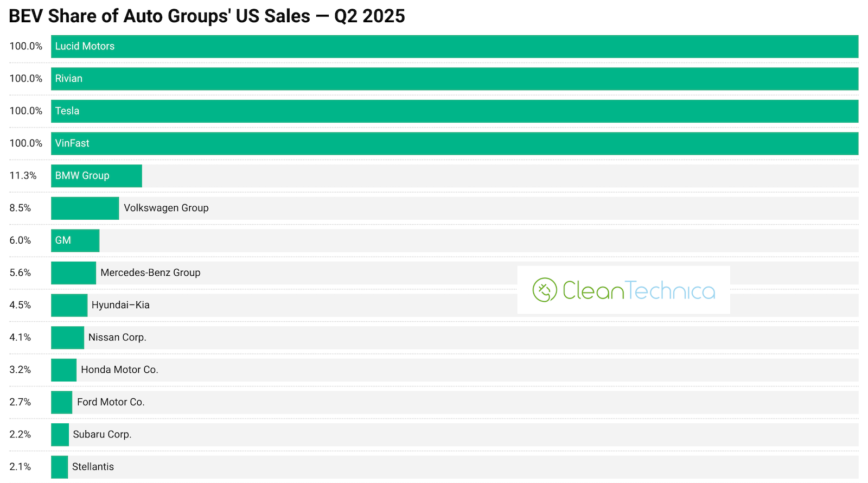868x483 pixels.
Task: Click the 8.5% Volkswagen percentage value
Action: (20, 208)
